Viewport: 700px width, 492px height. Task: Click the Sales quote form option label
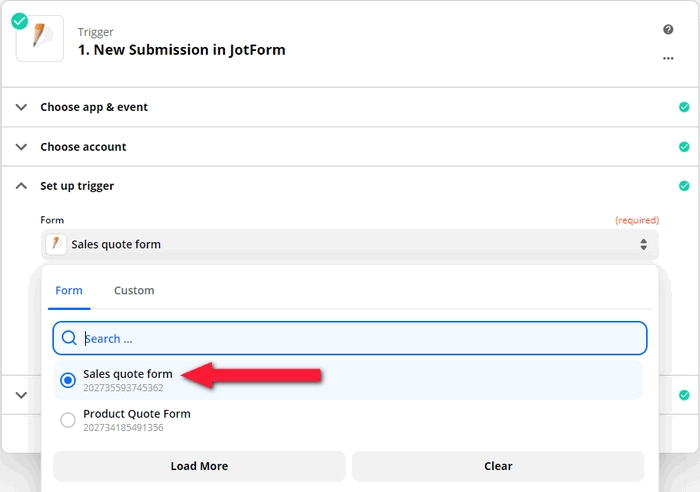(x=128, y=374)
